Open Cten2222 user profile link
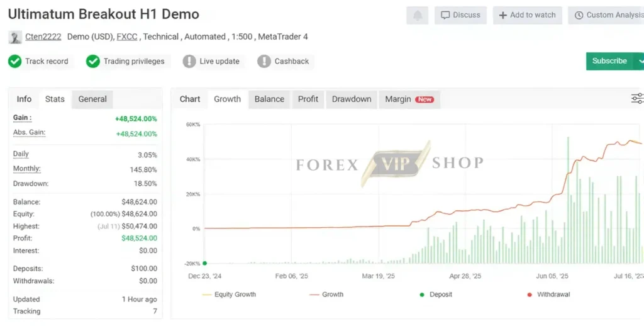 click(43, 37)
